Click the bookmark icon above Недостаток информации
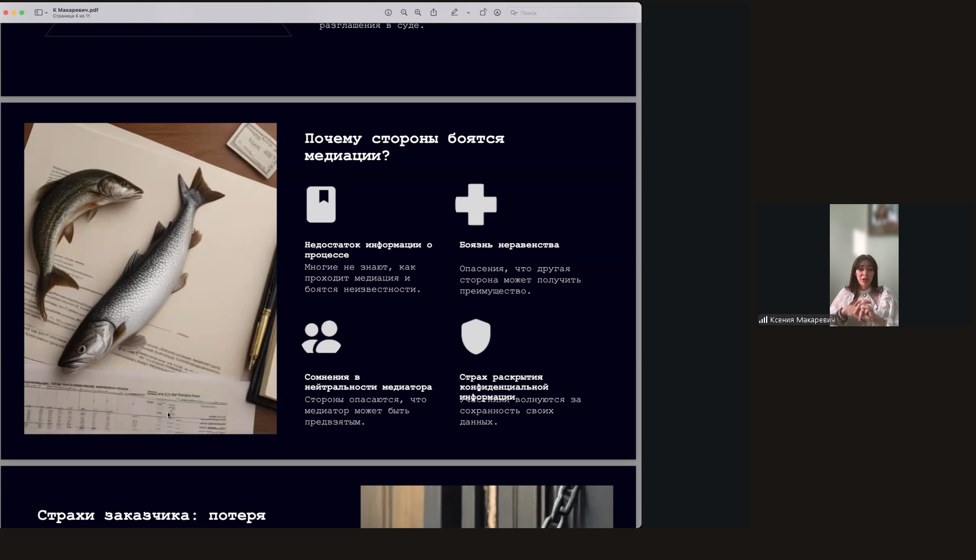 (x=321, y=204)
